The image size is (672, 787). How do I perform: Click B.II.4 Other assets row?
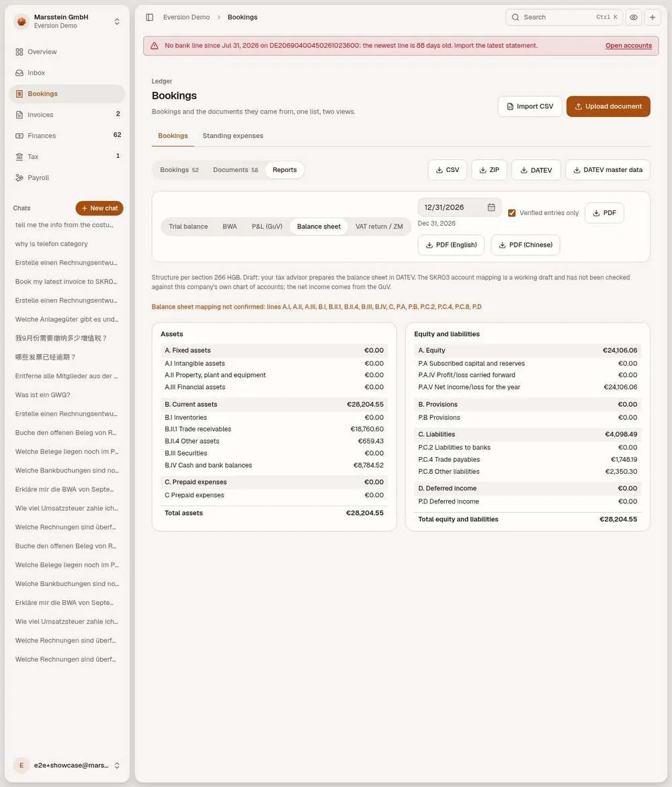(x=274, y=441)
